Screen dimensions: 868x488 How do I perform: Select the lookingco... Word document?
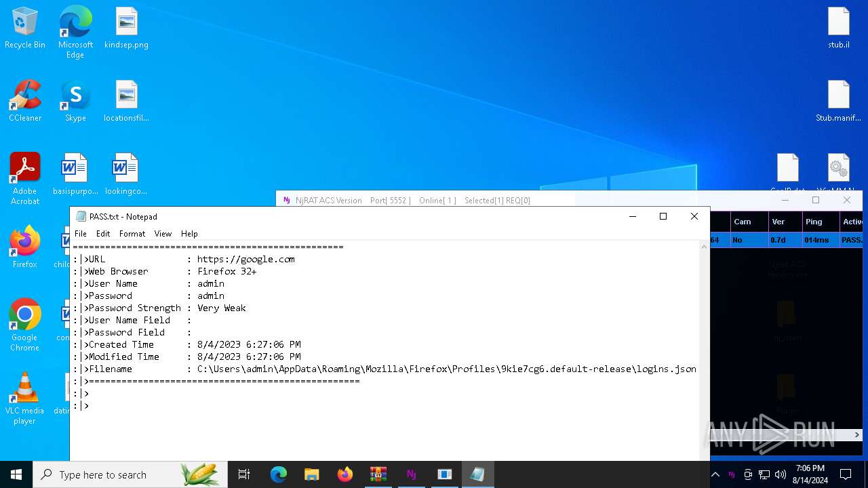(x=126, y=175)
